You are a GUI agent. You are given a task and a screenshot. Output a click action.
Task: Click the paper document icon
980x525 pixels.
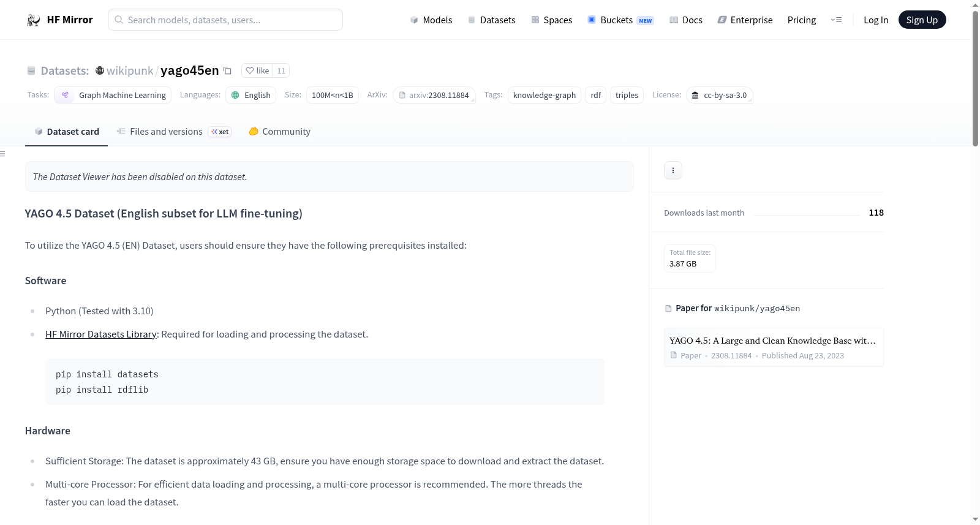click(x=668, y=309)
